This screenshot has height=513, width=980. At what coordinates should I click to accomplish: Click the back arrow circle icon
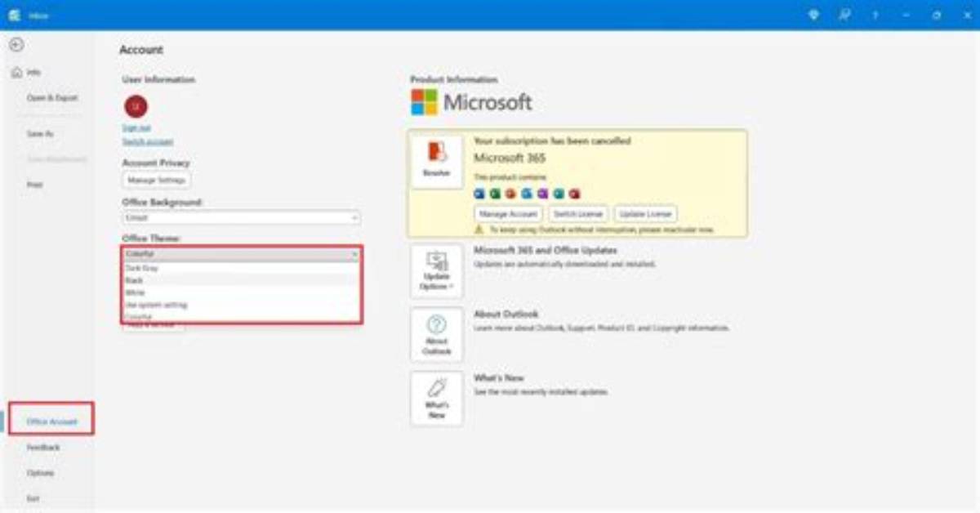16,45
